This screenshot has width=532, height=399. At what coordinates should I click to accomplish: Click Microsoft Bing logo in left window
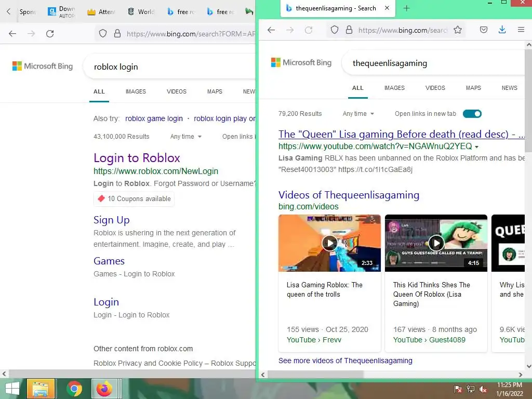click(43, 66)
